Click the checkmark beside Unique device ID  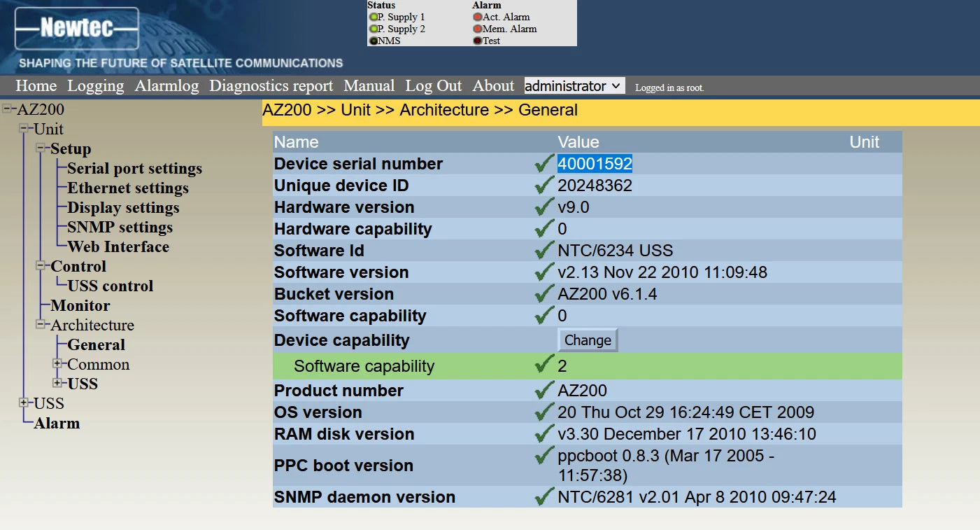coord(544,186)
